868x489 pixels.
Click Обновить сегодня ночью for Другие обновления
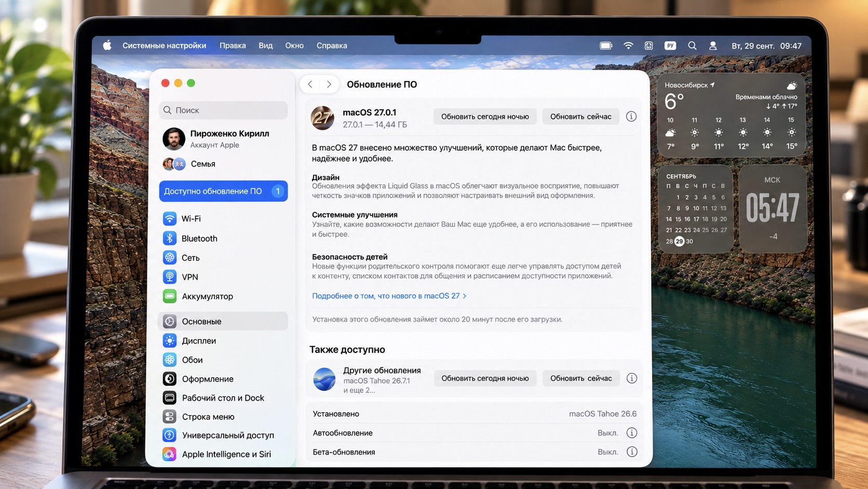click(485, 378)
